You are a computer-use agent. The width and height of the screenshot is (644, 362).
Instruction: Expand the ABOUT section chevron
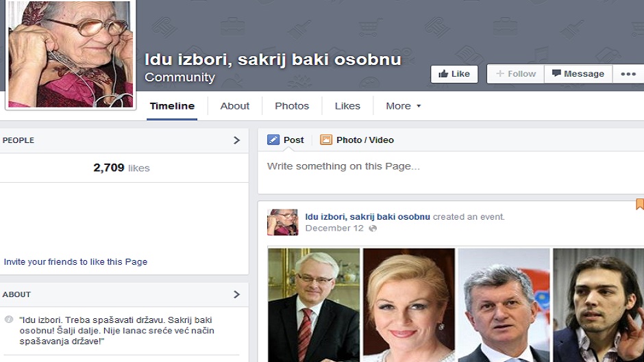(236, 294)
